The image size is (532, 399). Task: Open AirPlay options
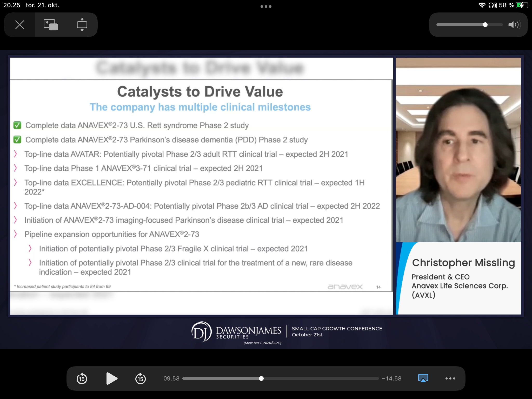(423, 378)
